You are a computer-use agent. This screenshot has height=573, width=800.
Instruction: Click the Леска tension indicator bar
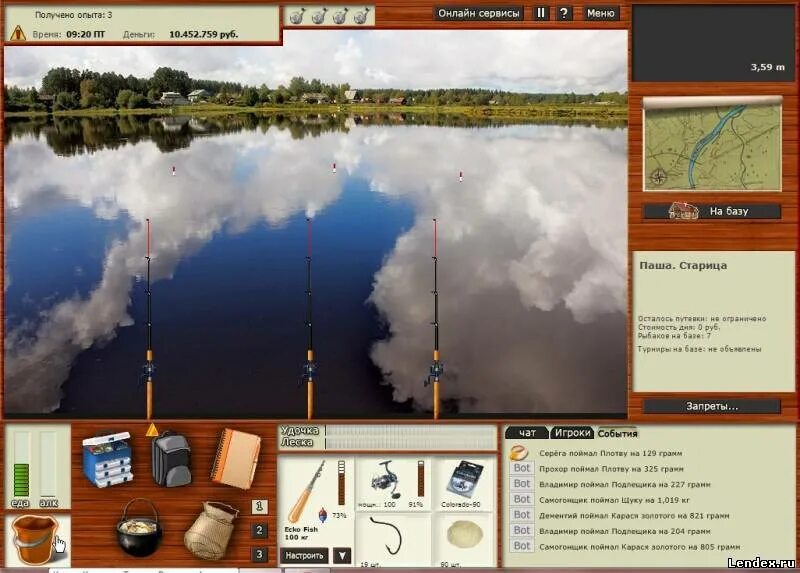(x=411, y=443)
